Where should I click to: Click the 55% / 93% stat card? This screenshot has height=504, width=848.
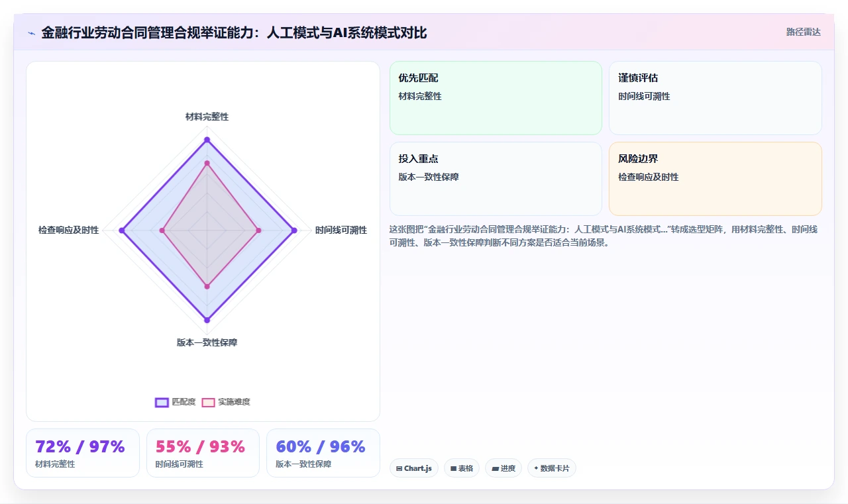click(x=203, y=453)
